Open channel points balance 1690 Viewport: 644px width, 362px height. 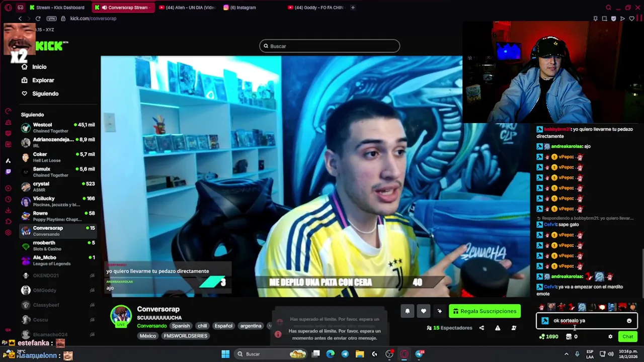pos(548,337)
